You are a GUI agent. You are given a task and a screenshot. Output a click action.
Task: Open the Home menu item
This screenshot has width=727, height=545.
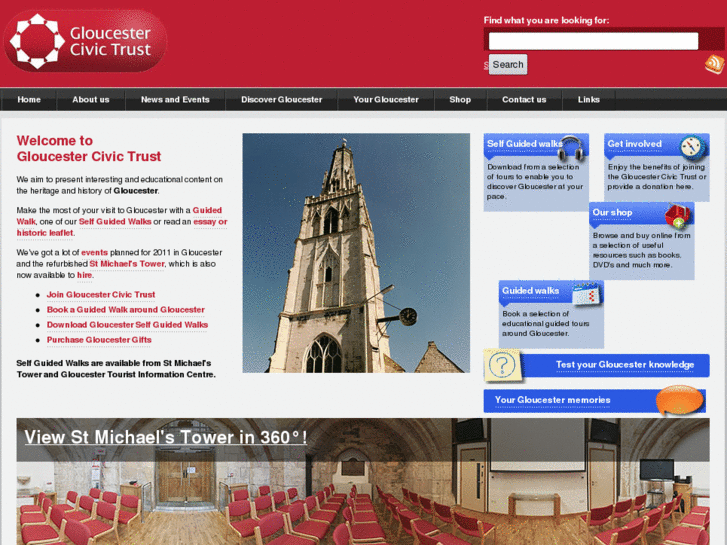29,99
